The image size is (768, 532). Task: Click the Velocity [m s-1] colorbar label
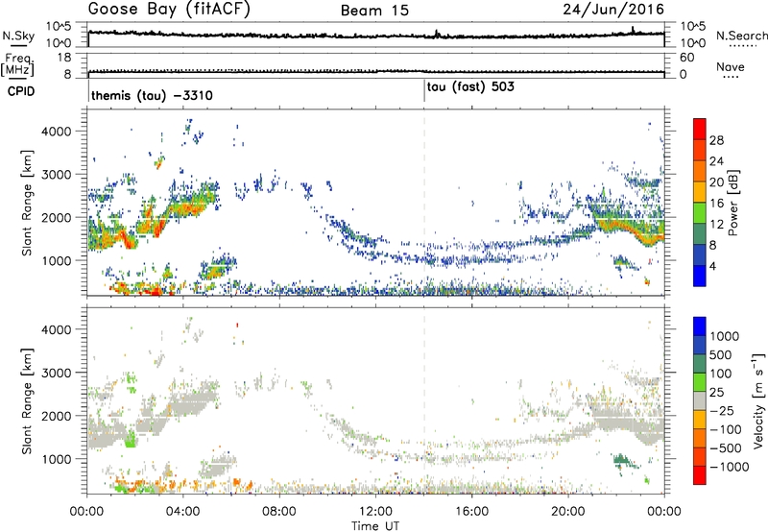[758, 401]
